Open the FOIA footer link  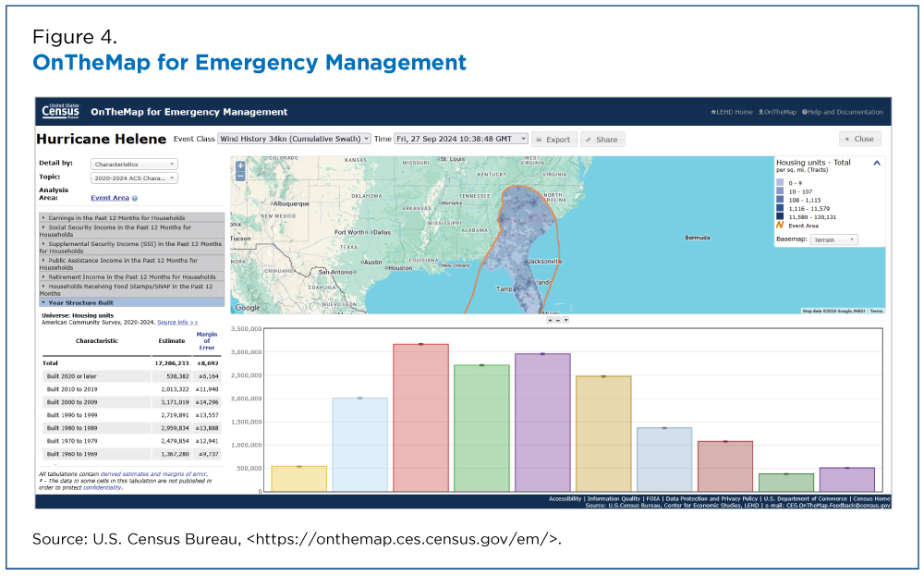(653, 498)
